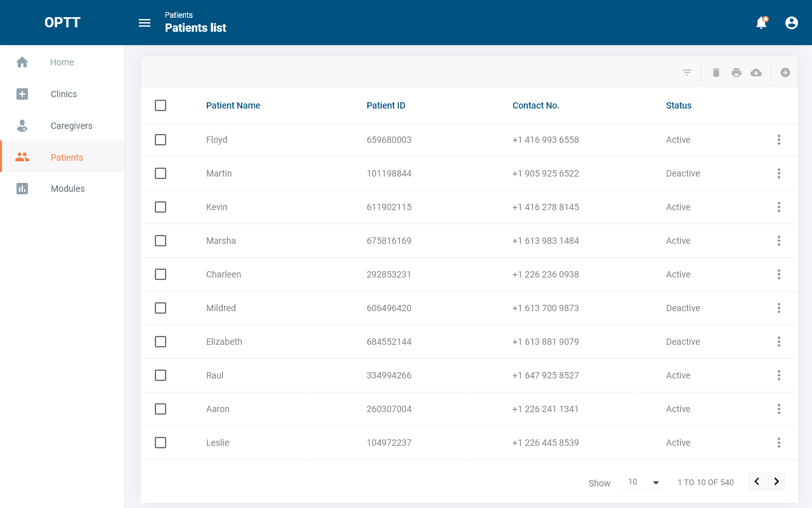
Task: Open the notifications bell
Action: (761, 23)
